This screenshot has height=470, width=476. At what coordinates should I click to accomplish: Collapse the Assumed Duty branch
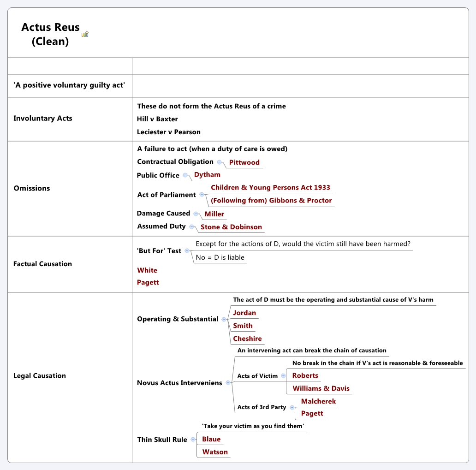[191, 226]
